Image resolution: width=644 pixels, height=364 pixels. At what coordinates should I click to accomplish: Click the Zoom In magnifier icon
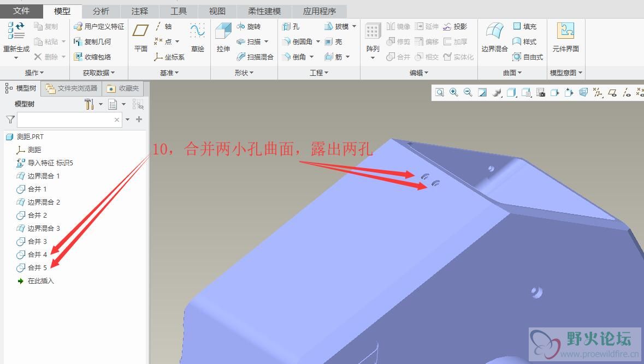454,93
